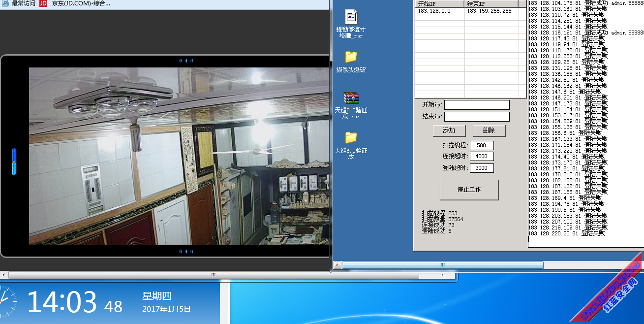
Task: Click the 扫描数量:57564 status text
Action: [443, 219]
